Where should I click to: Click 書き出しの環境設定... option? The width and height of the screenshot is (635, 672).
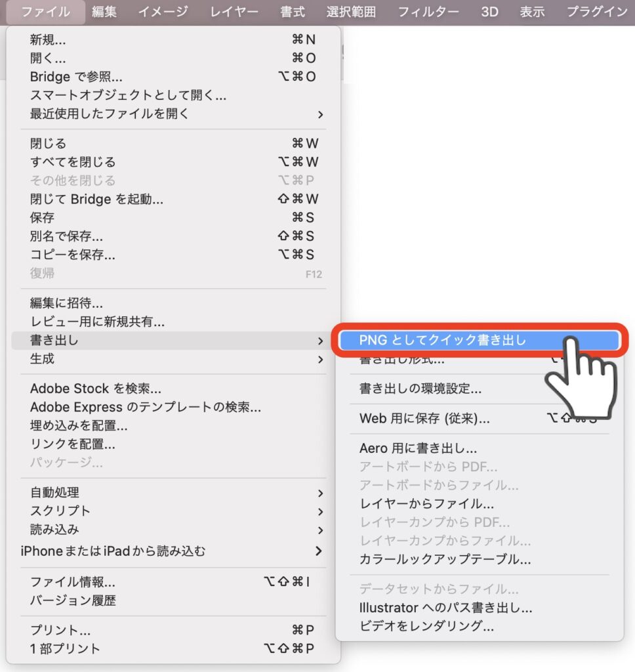(420, 388)
